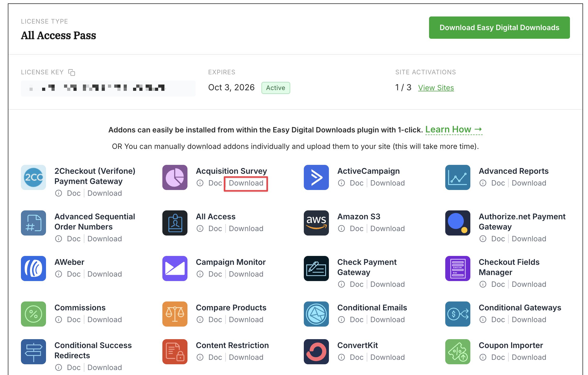The image size is (588, 375).
Task: Open Doc for Campaign Monitor
Action: [x=215, y=274]
